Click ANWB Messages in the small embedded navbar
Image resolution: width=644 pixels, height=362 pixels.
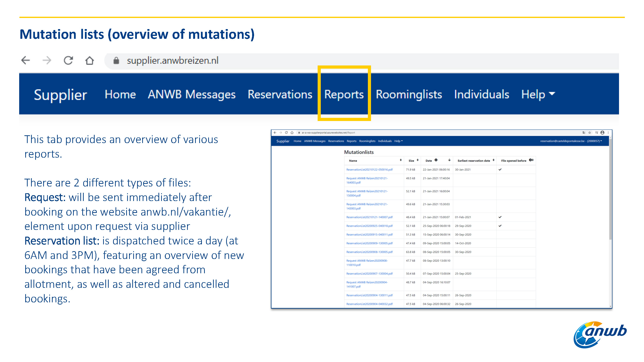[x=314, y=141]
